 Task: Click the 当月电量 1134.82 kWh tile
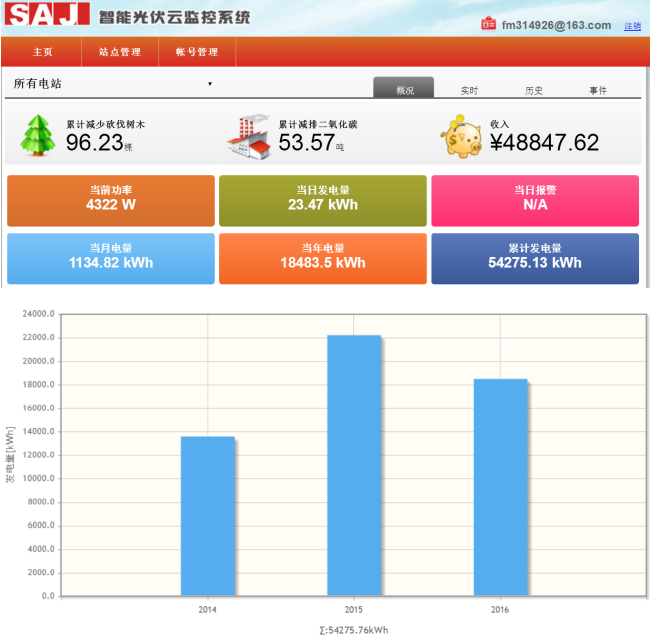coord(111,258)
